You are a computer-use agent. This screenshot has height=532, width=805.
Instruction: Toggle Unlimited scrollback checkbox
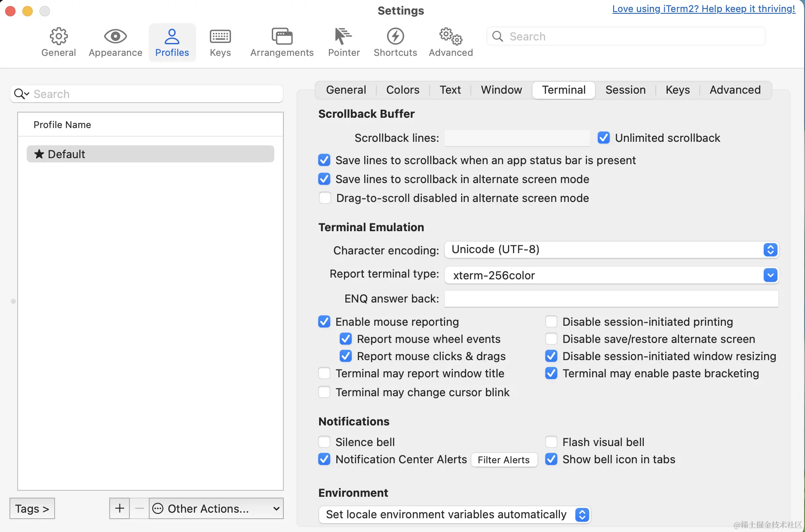604,138
